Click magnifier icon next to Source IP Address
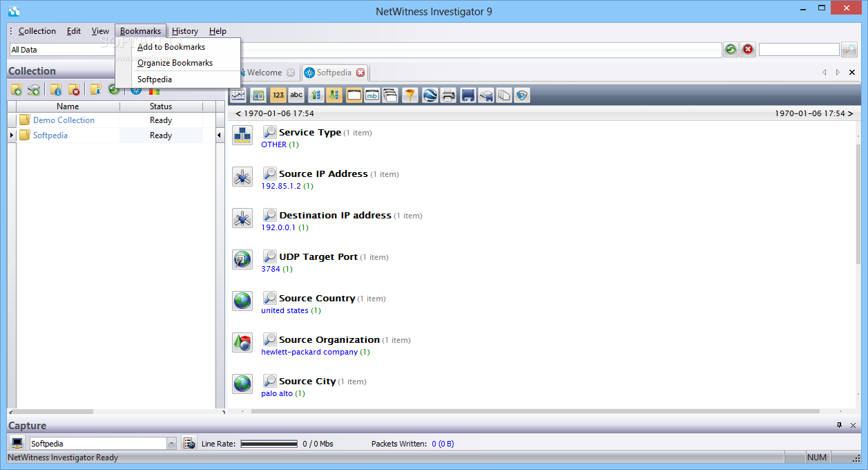The image size is (868, 470). pyautogui.click(x=270, y=173)
